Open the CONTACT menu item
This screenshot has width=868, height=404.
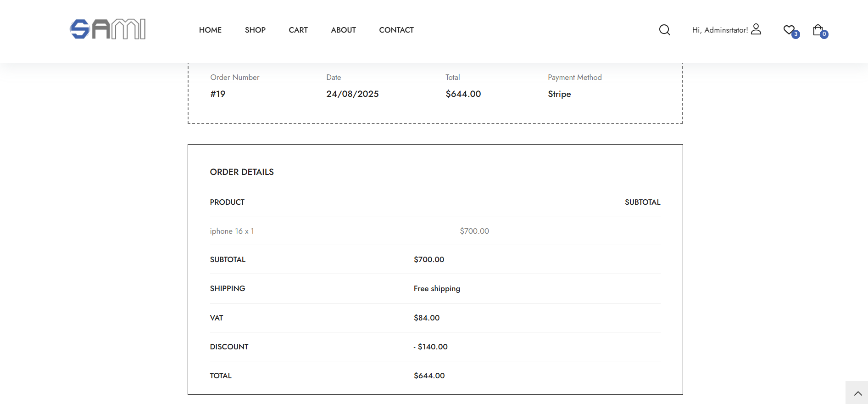coord(396,30)
